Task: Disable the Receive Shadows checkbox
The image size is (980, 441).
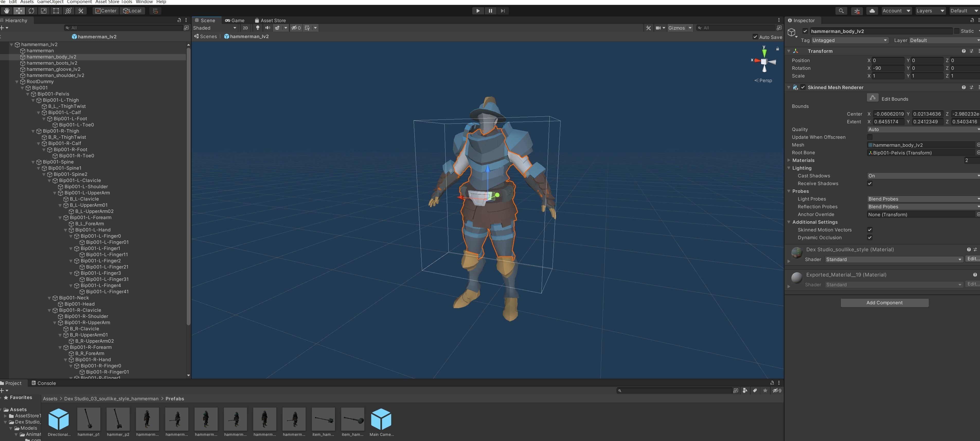Action: [870, 184]
